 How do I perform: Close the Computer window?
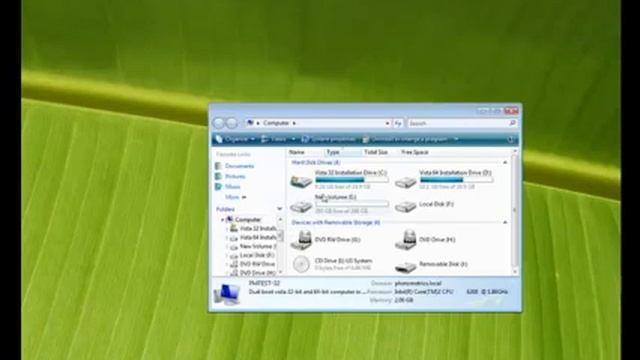pos(511,111)
